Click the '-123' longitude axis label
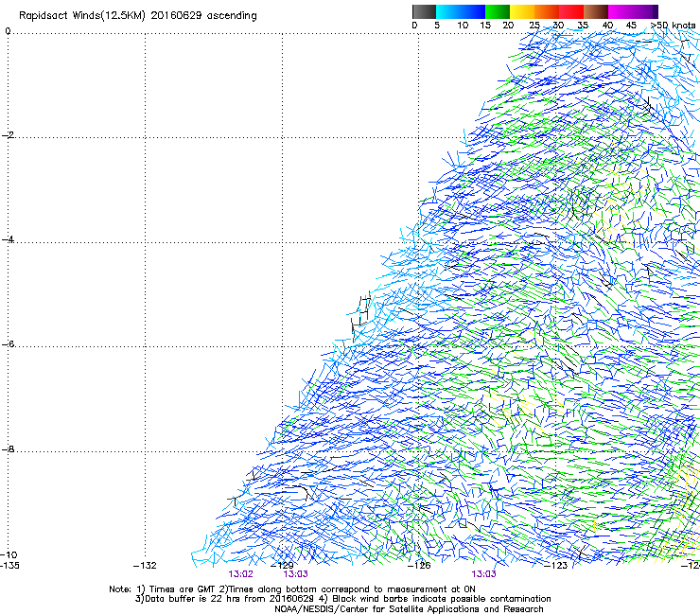The width and height of the screenshot is (700, 615). pyautogui.click(x=556, y=566)
